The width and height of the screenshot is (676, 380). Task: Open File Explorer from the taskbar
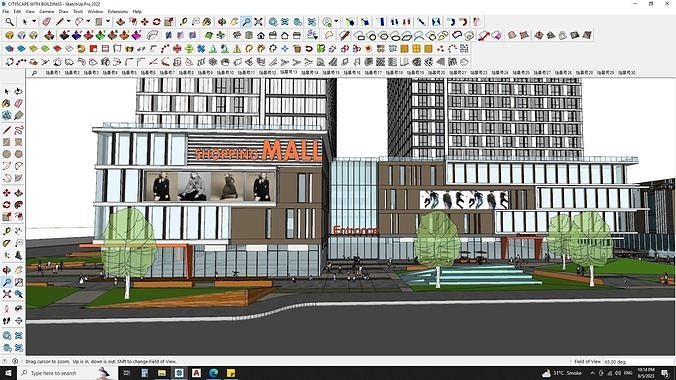[162, 373]
